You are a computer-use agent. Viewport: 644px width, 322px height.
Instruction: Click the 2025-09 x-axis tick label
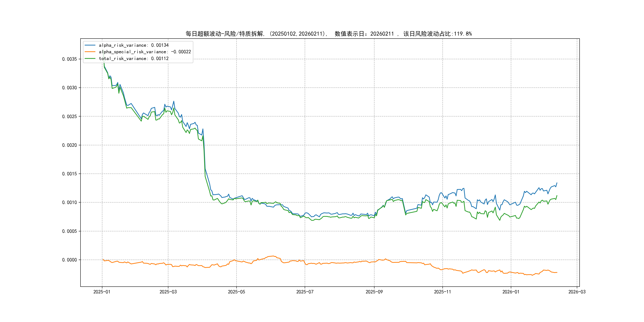coord(374,292)
